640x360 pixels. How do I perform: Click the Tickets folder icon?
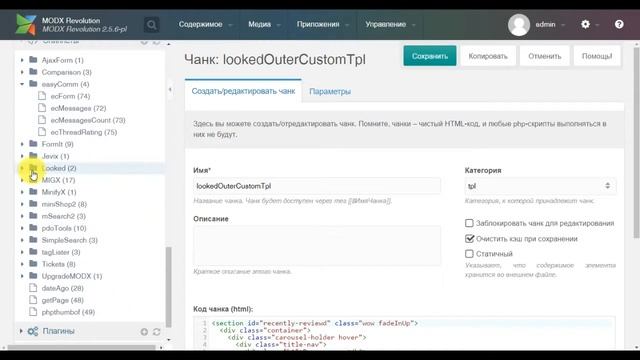click(x=33, y=264)
